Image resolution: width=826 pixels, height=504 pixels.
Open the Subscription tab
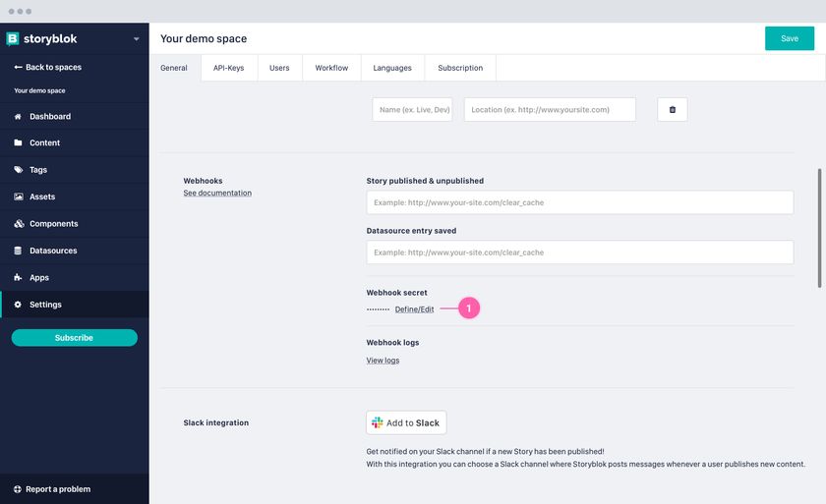460,68
